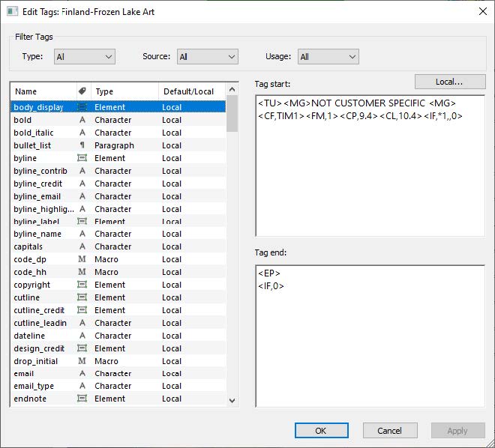Click the Element icon beside endnote
Viewport: 495px width, 448px height.
[x=82, y=399]
